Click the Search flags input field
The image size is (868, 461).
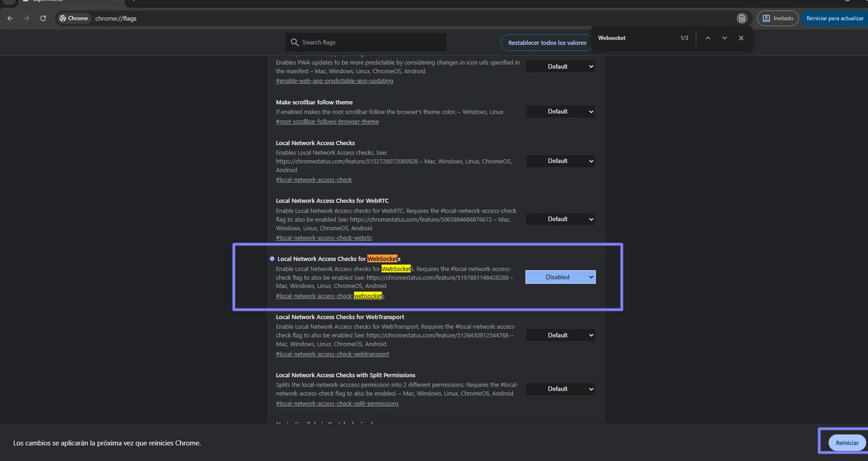366,43
